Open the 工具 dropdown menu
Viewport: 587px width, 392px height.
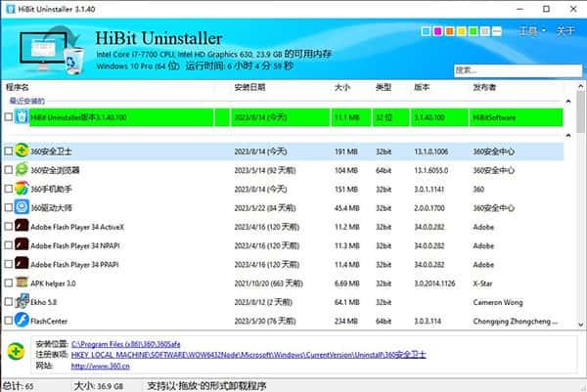[532, 30]
